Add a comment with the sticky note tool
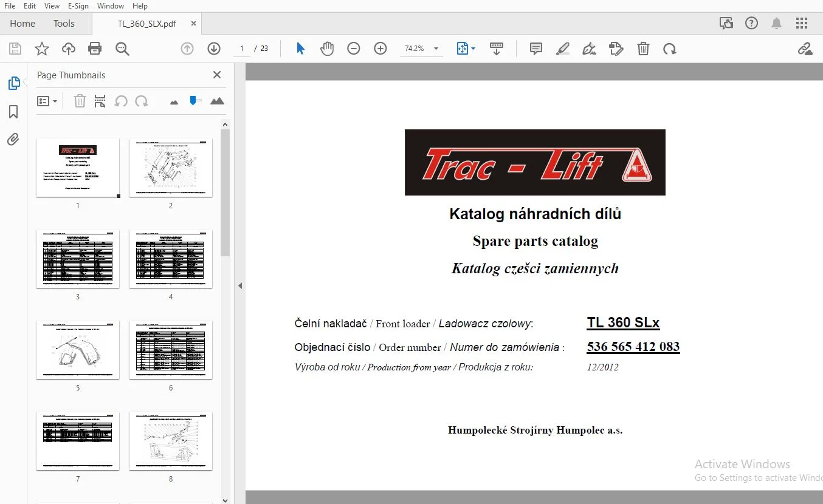The height and width of the screenshot is (504, 823). (x=536, y=49)
